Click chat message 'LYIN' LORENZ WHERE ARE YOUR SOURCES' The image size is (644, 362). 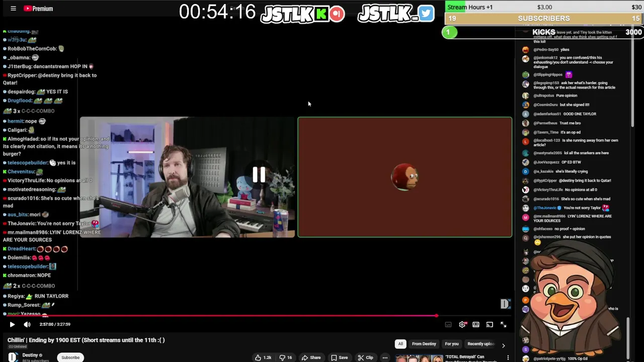[x=52, y=236]
